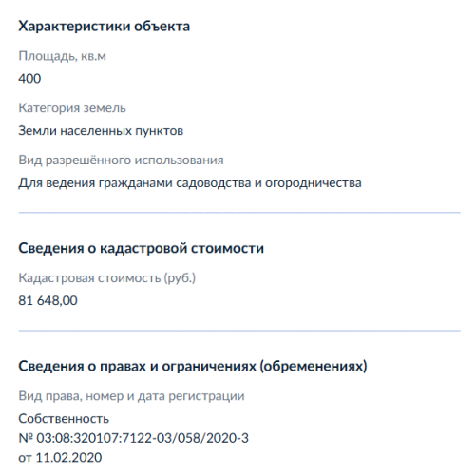This screenshot has width=476, height=475.
Task: Click the first horizontal divider line
Action: (239, 213)
